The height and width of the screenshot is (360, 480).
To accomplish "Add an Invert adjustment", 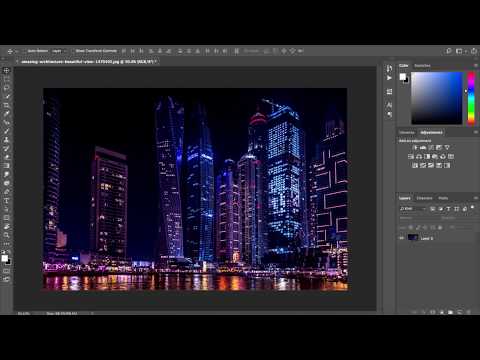I will click(x=415, y=165).
